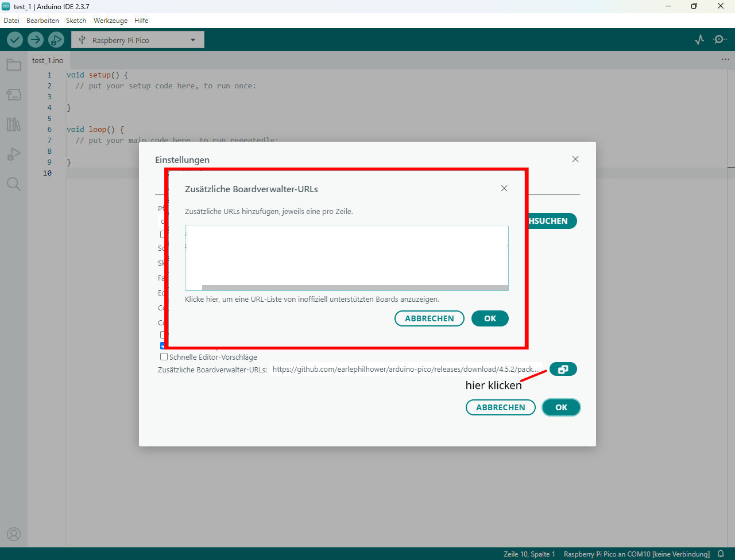Click the search magnifier icon in sidebar
Viewport: 735px width, 560px height.
[14, 184]
